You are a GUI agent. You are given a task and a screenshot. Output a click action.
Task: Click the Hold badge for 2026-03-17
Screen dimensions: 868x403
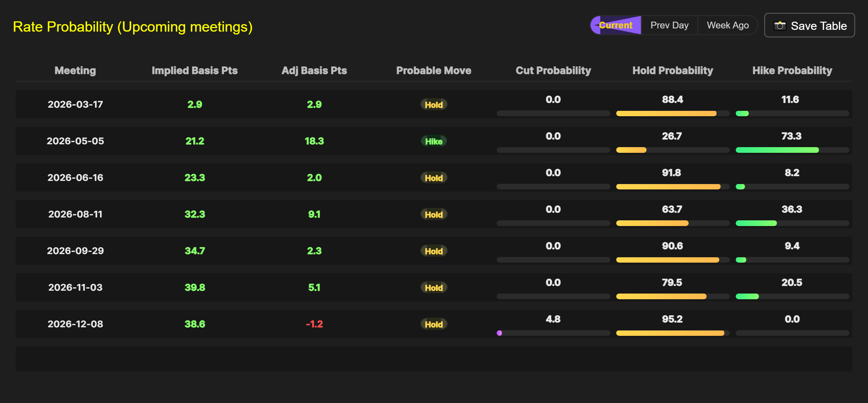click(x=434, y=104)
